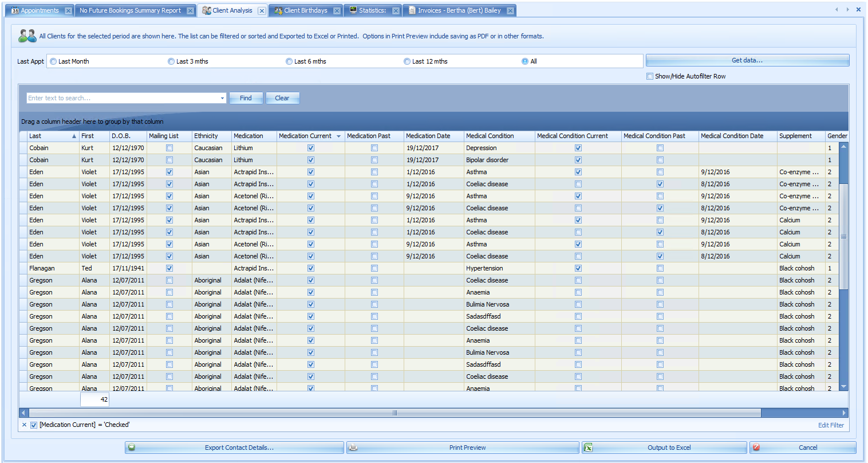Click the X that closes the tab panel

[x=858, y=10]
